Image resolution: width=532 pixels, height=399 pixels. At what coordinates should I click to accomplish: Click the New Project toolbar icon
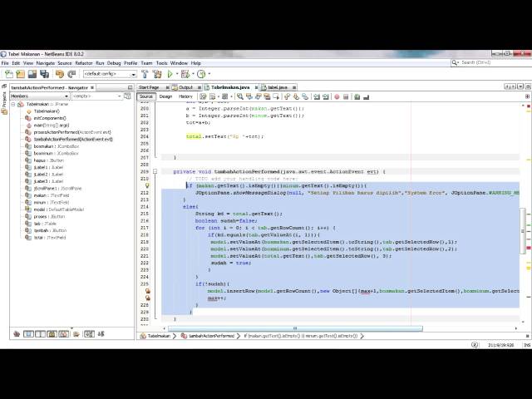20,74
